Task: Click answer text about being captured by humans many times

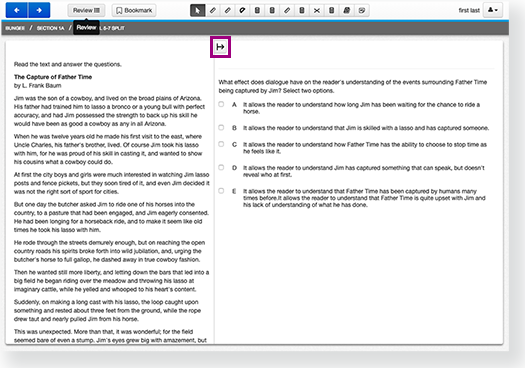Action: coord(364,198)
